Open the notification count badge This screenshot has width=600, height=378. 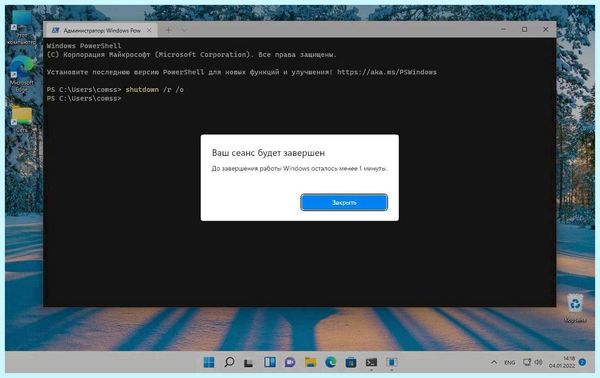(582, 362)
